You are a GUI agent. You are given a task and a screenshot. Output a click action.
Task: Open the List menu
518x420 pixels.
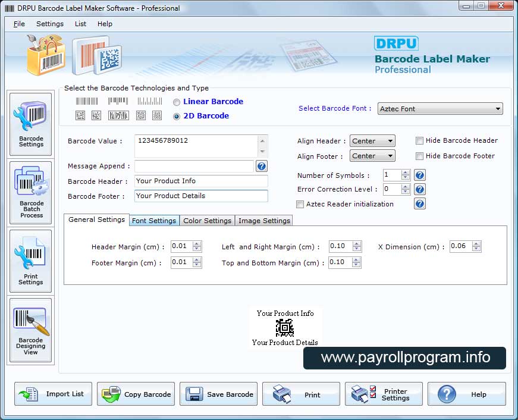pyautogui.click(x=80, y=24)
